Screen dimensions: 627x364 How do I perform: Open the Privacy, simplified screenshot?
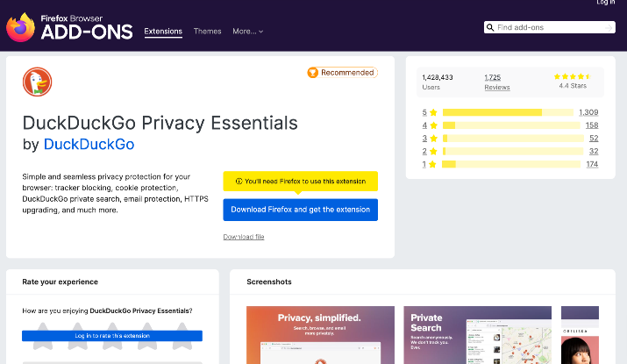(x=320, y=335)
